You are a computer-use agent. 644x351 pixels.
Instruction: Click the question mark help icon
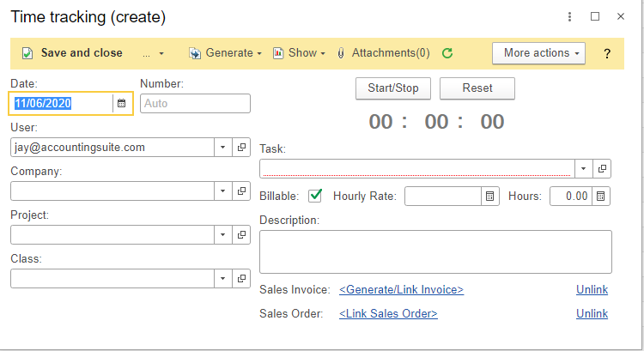click(x=607, y=54)
